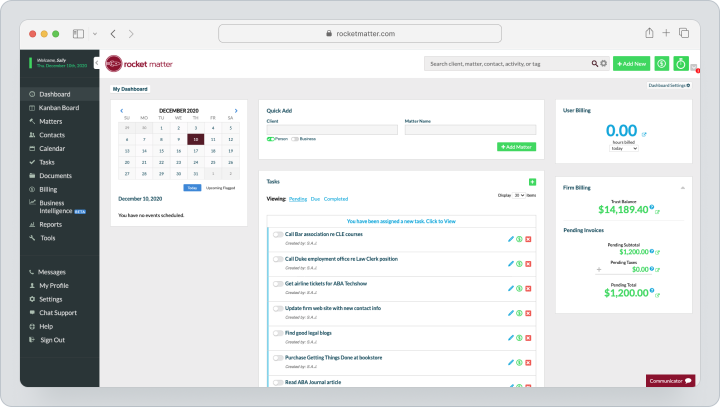Collapse the Firm Billing panel

(683, 188)
